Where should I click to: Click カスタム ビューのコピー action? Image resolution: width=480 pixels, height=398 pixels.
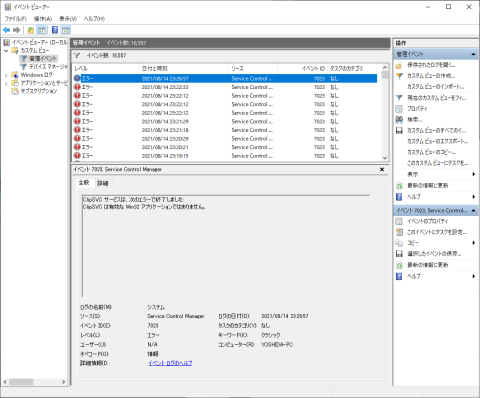(x=431, y=152)
